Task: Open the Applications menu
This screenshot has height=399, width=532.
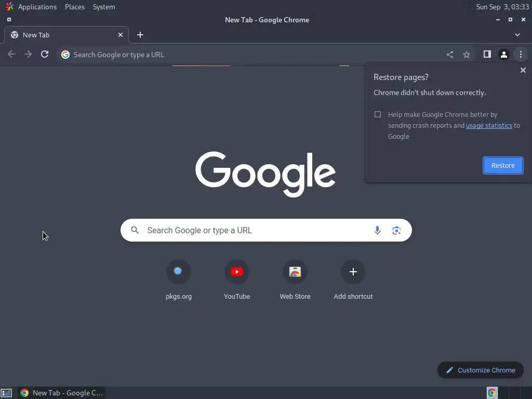Action: pyautogui.click(x=37, y=7)
